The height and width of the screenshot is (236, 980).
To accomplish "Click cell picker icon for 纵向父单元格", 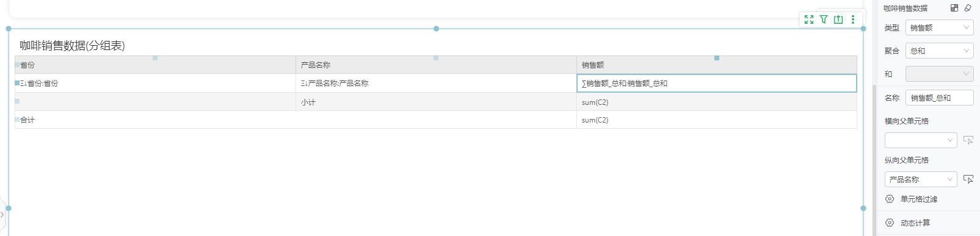I will (x=968, y=179).
